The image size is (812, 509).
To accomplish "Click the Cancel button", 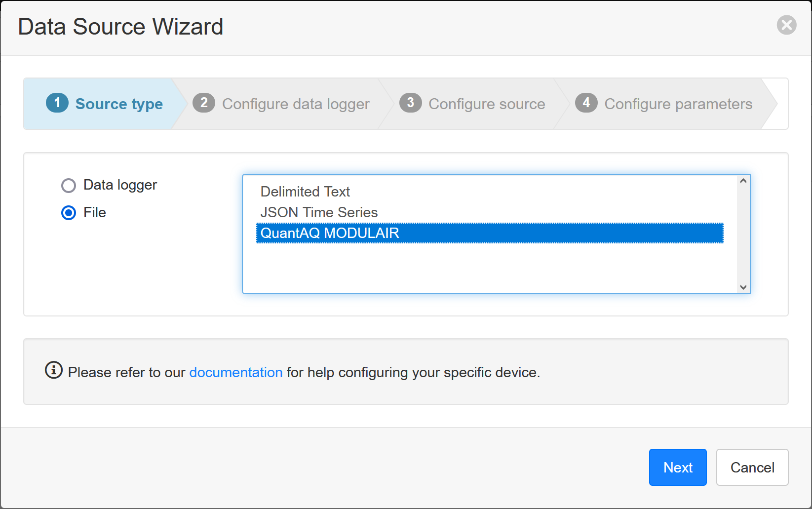I will coord(752,467).
